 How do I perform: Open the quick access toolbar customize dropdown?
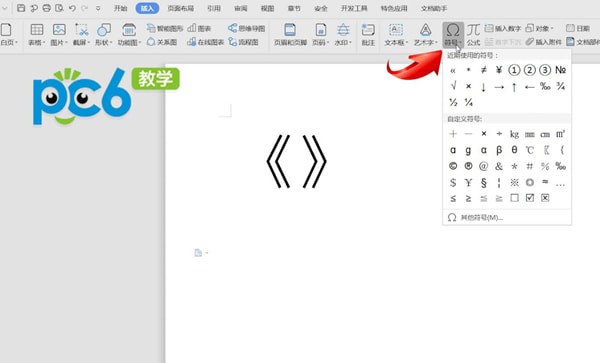pyautogui.click(x=98, y=8)
